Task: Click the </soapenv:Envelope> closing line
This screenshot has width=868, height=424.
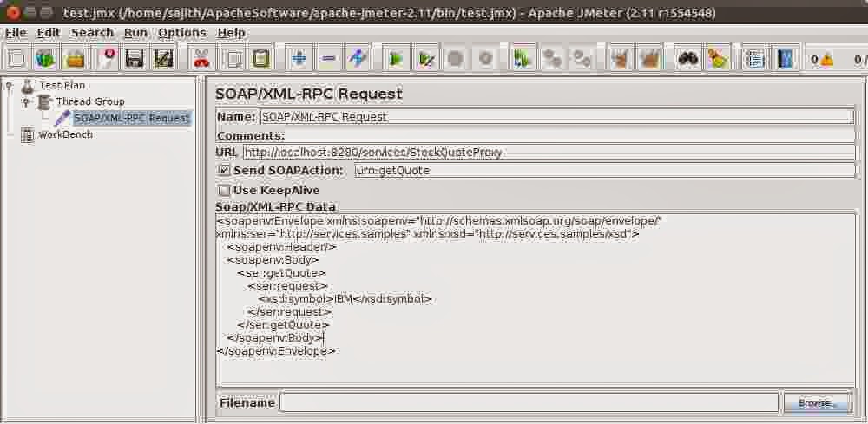Action: [x=277, y=351]
